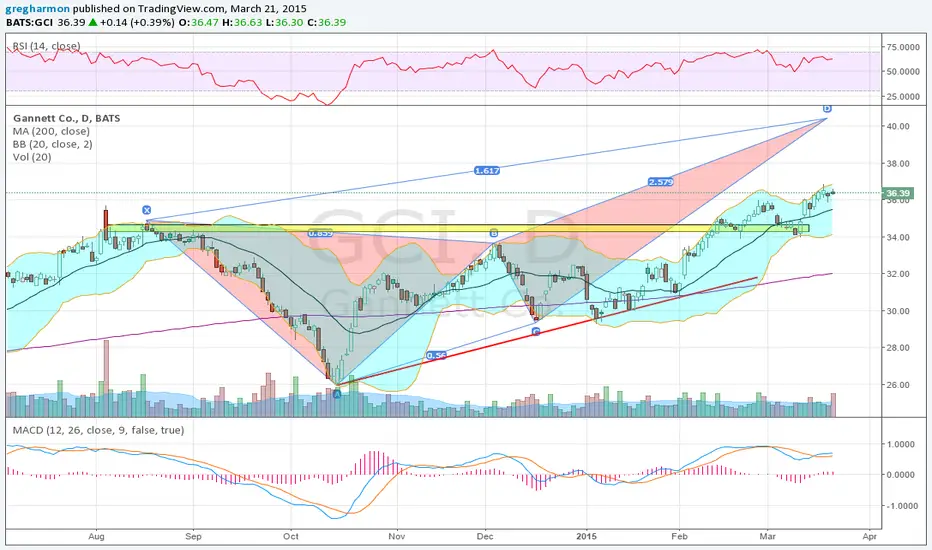
Task: Select the Vol (20) indicator label
Action: click(x=32, y=158)
